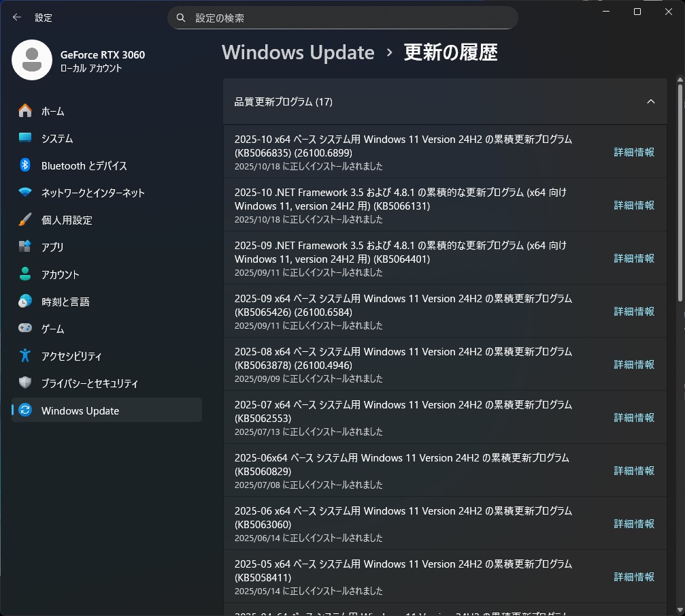Click the vertical scrollbar thumb
The width and height of the screenshot is (685, 616).
tap(680, 193)
